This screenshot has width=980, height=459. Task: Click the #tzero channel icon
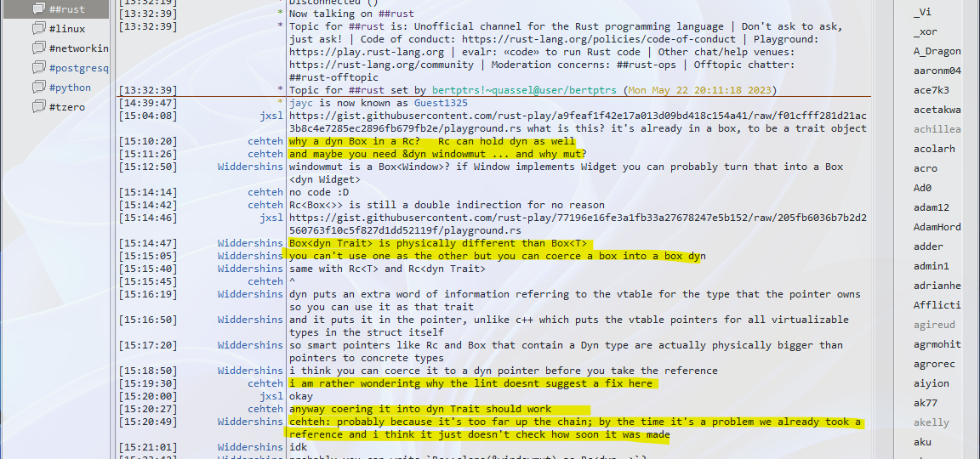pyautogui.click(x=39, y=107)
